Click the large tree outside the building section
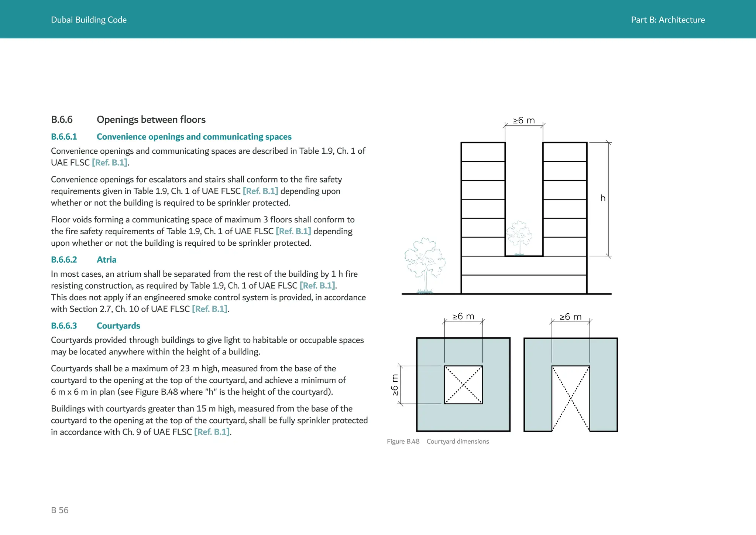This screenshot has width=756, height=535. [425, 266]
